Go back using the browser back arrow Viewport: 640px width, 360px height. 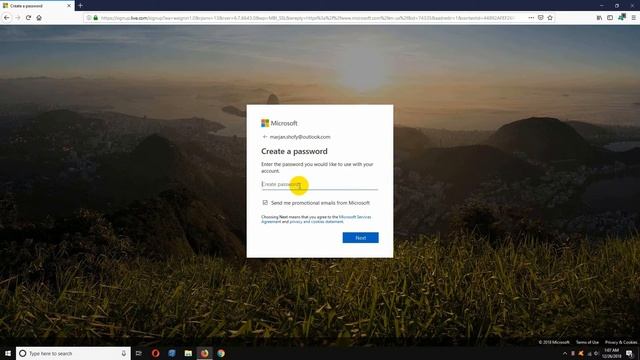pyautogui.click(x=7, y=18)
